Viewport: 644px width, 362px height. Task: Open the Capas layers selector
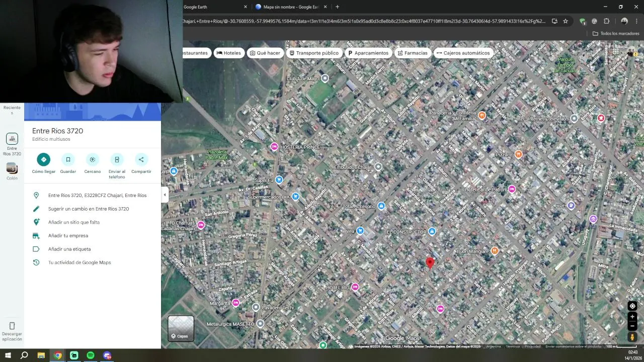[x=181, y=328]
